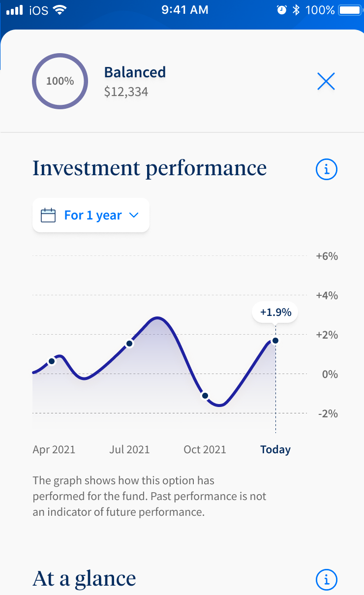Tap the Jul 2021 axis label
Image resolution: width=364 pixels, height=595 pixels.
[x=129, y=449]
